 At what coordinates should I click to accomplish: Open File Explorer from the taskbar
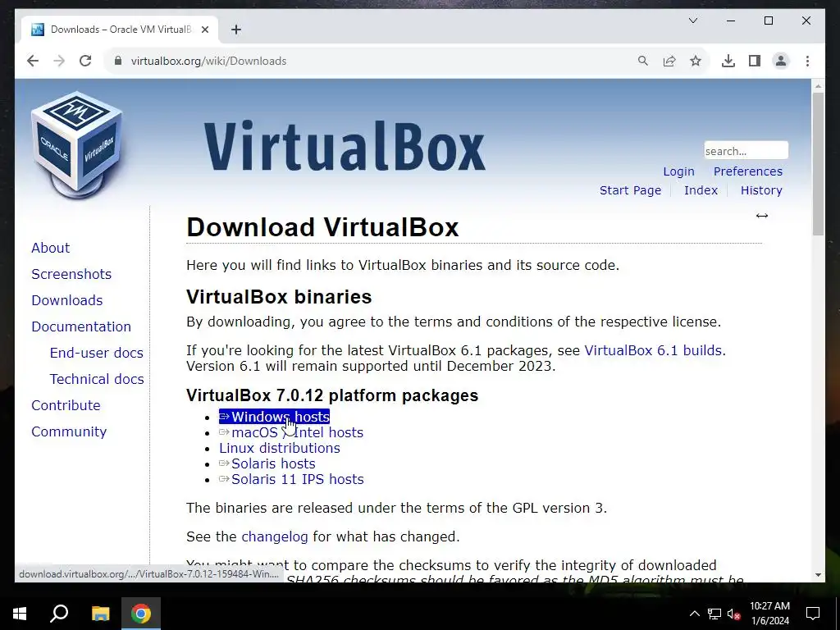coord(100,614)
